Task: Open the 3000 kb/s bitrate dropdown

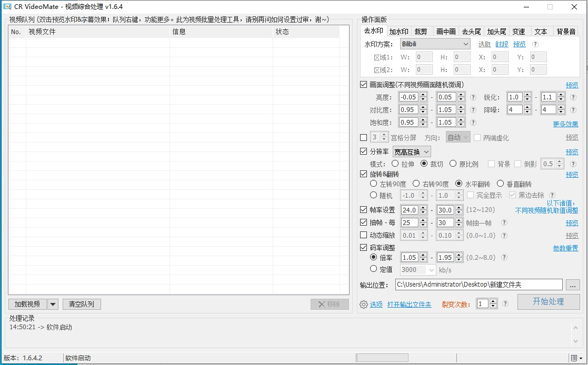Action: (418, 270)
